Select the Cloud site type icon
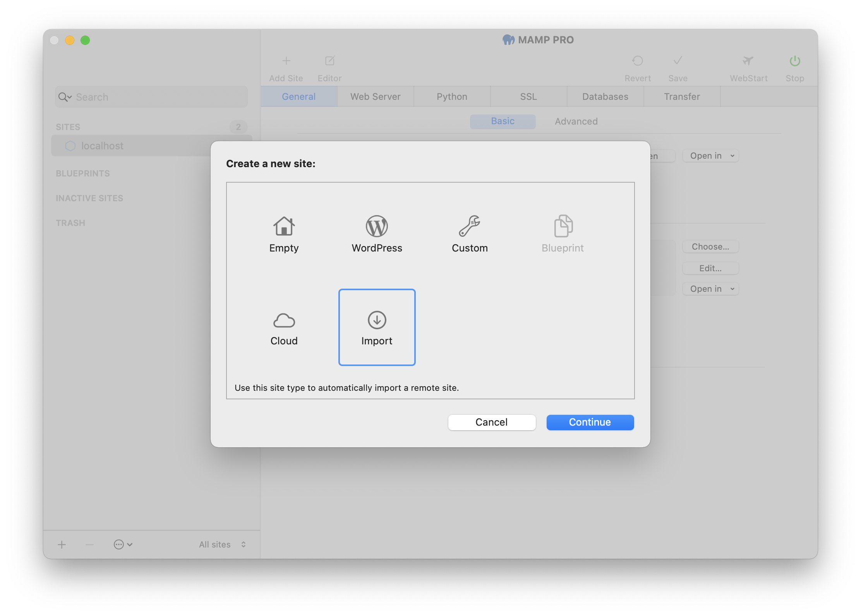861x616 pixels. (x=283, y=319)
